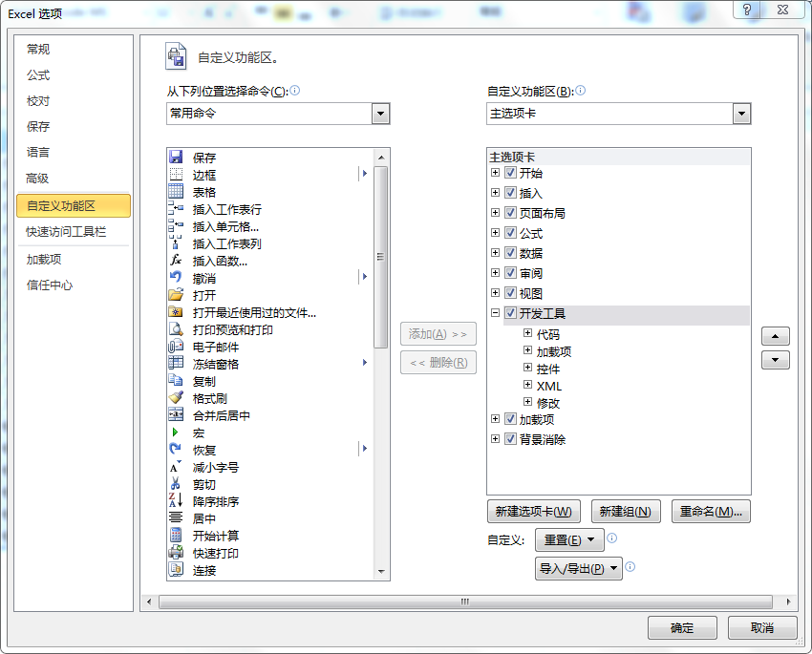The height and width of the screenshot is (654, 812).
Task: Toggle the 插入 tab checkbox
Action: click(511, 193)
